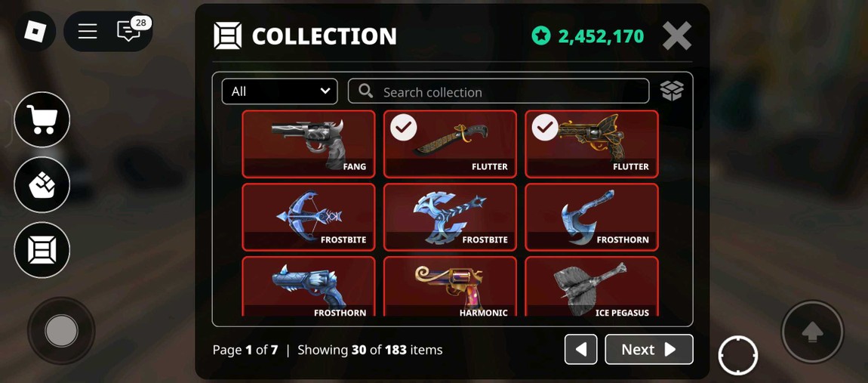The width and height of the screenshot is (868, 383).
Task: Tap the jump arrow button
Action: click(812, 332)
